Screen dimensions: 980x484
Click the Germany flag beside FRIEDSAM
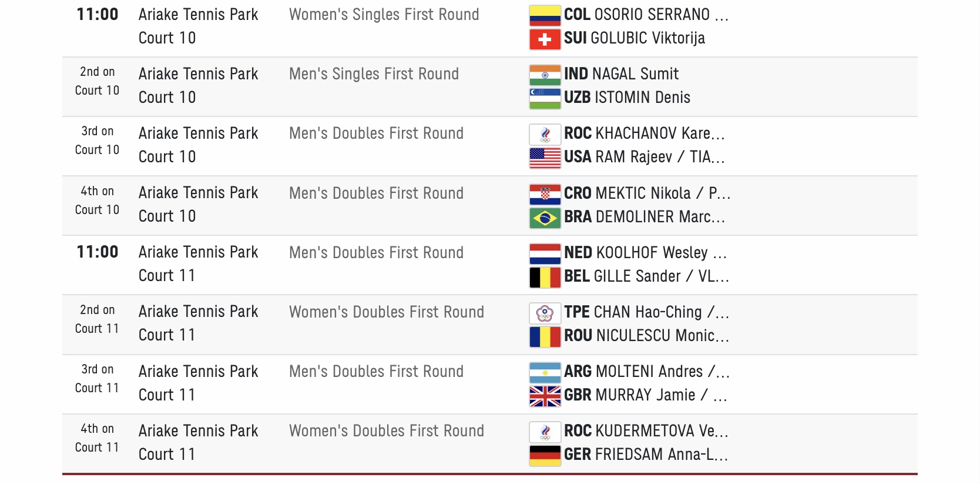coord(545,455)
